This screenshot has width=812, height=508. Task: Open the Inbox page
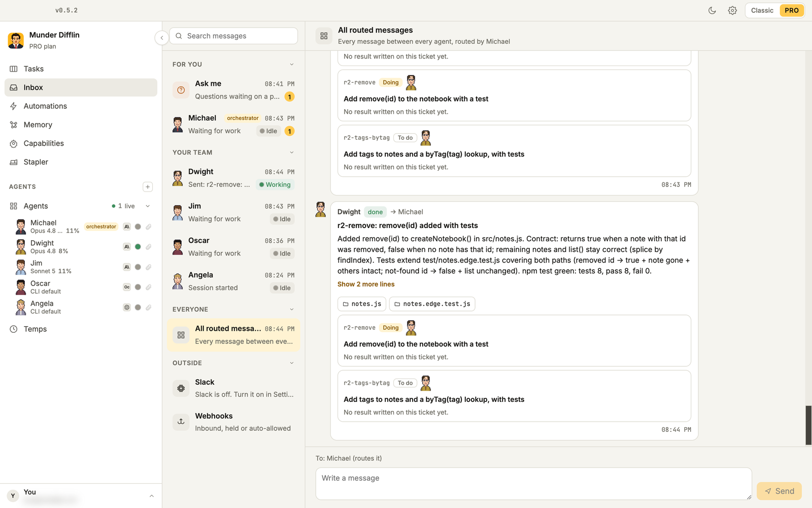click(81, 87)
